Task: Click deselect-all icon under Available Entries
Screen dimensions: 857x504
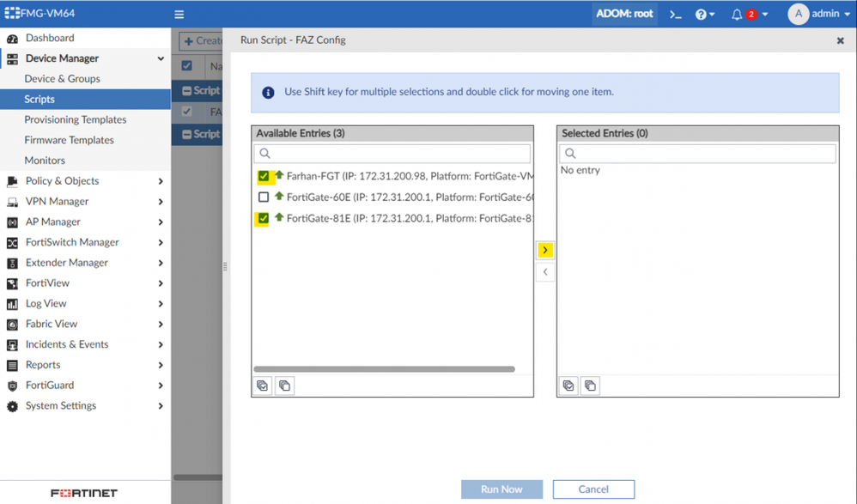Action: [x=285, y=386]
